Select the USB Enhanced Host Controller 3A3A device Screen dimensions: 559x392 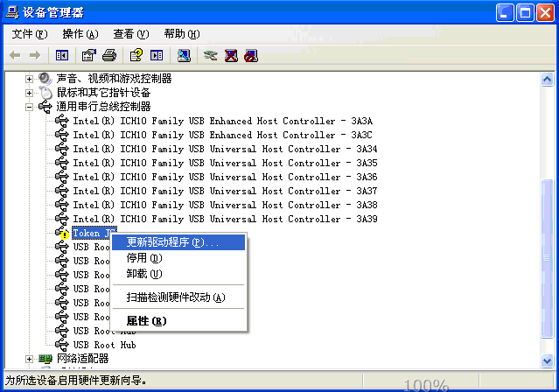pyautogui.click(x=223, y=121)
